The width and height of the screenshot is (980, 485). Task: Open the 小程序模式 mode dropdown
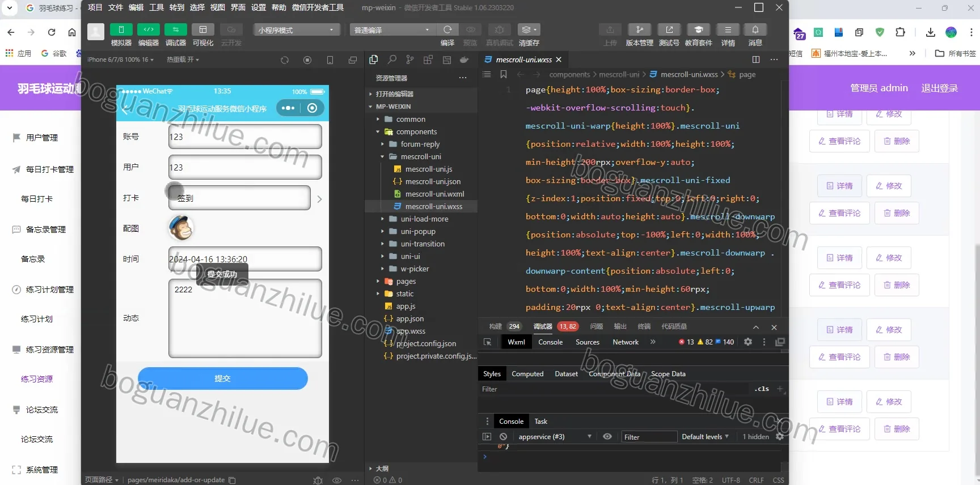(297, 29)
